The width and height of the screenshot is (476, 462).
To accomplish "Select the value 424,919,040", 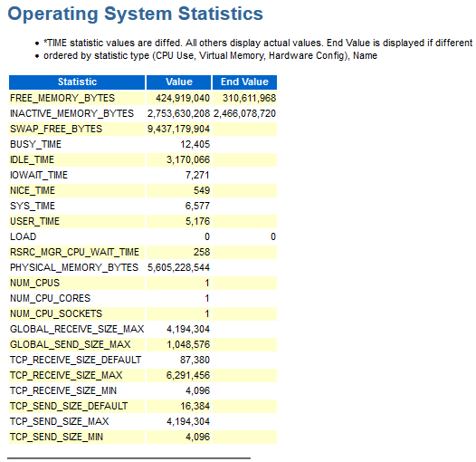I will 183,98.
